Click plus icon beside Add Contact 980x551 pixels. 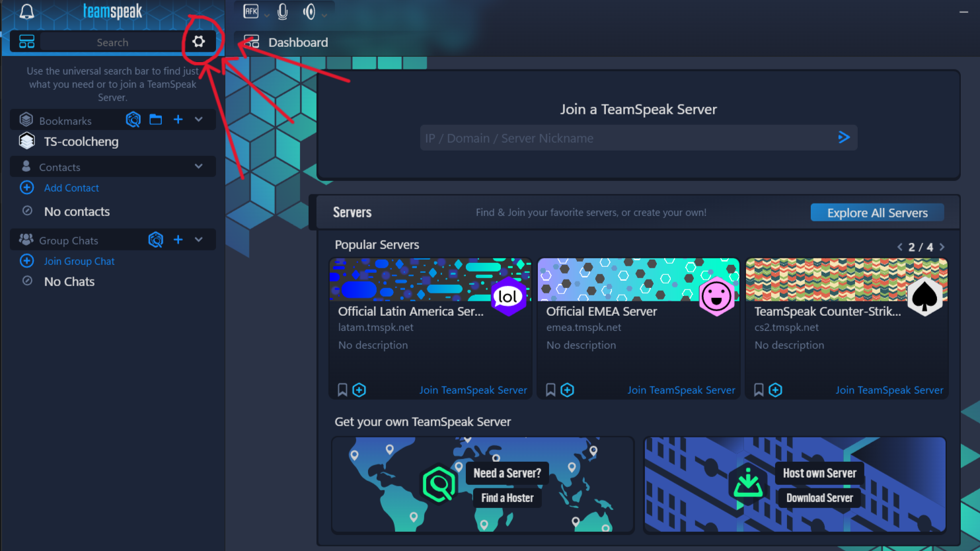(27, 188)
